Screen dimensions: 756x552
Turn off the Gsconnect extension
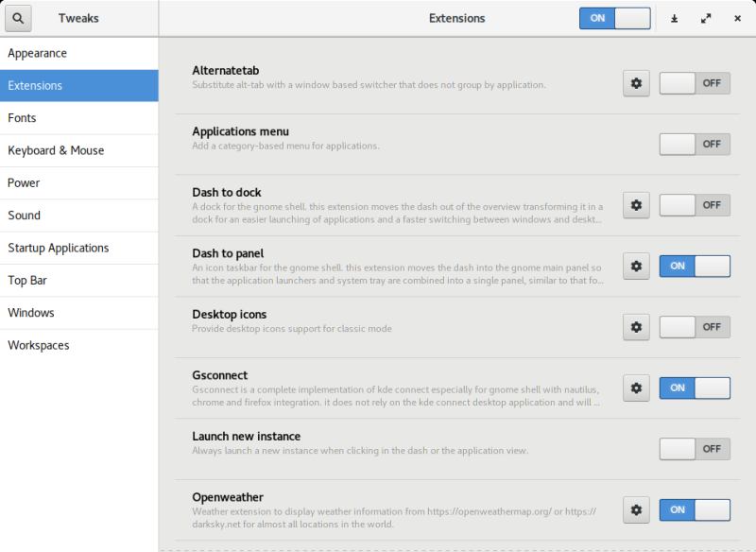[695, 388]
